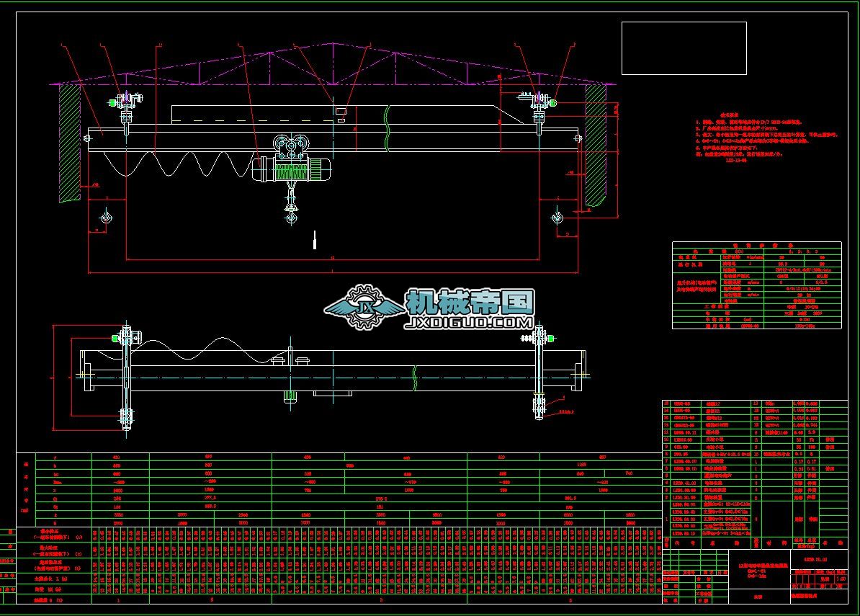Select the apex of the purple roof truss
Image resolution: width=860 pixels, height=616 pixels.
(332, 43)
